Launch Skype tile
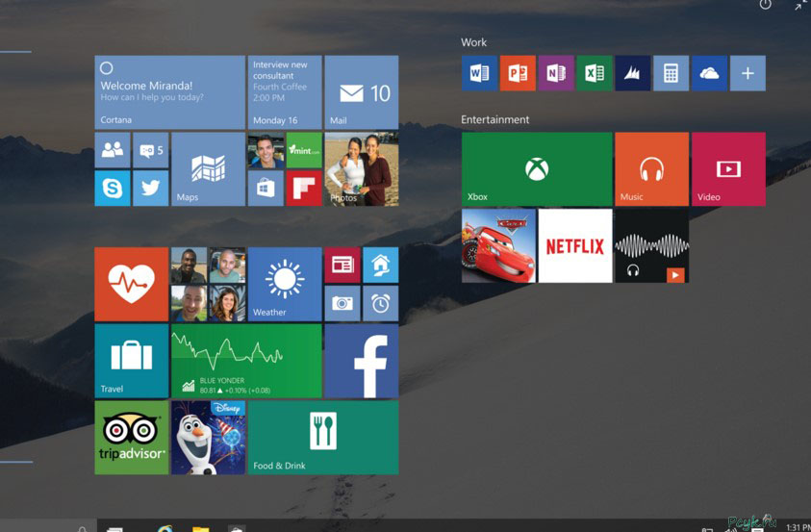Screen dimensions: 811x532 (113, 189)
